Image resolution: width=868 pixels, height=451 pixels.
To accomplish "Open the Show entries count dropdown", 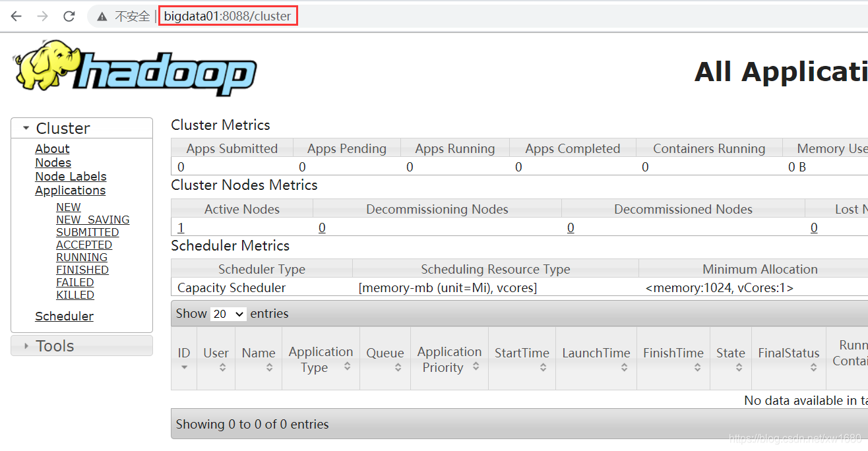I will [228, 314].
